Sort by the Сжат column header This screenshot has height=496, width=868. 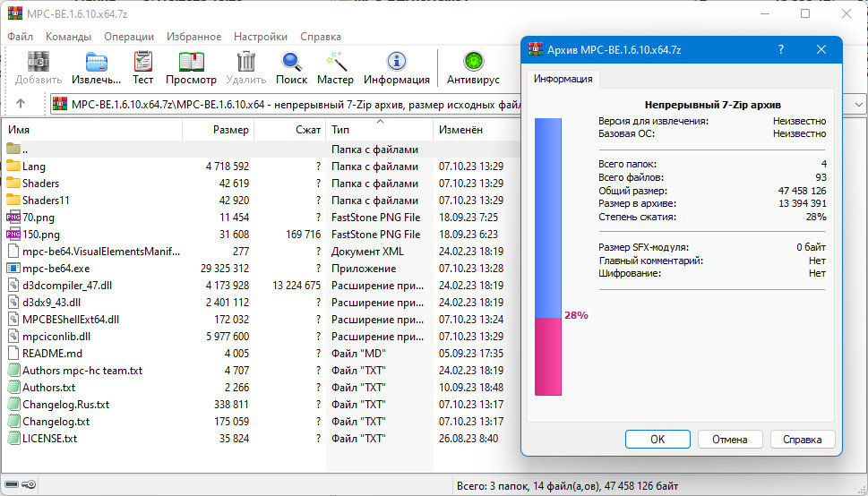(x=290, y=130)
